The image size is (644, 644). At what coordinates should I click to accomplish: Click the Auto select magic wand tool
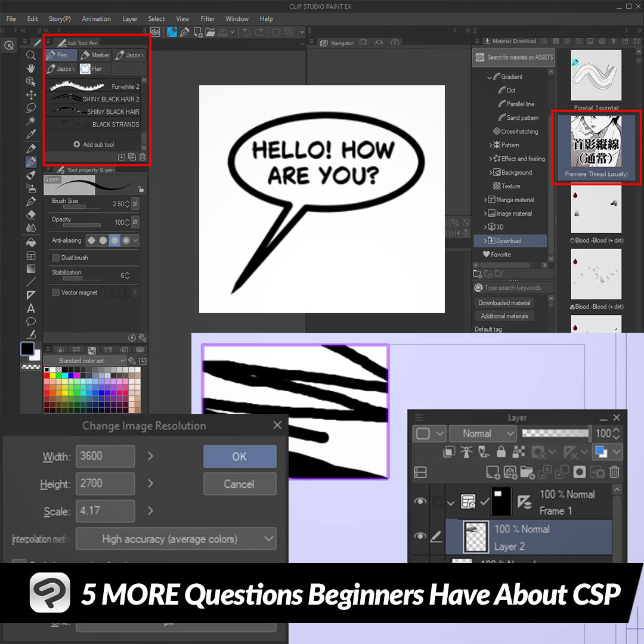[x=31, y=121]
